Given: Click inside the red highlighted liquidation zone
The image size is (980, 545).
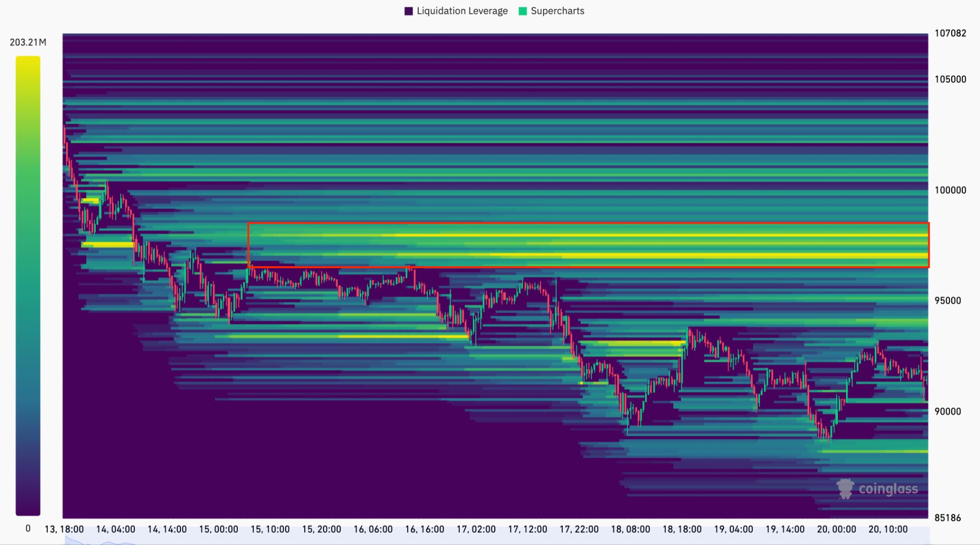Looking at the screenshot, I should pyautogui.click(x=588, y=245).
